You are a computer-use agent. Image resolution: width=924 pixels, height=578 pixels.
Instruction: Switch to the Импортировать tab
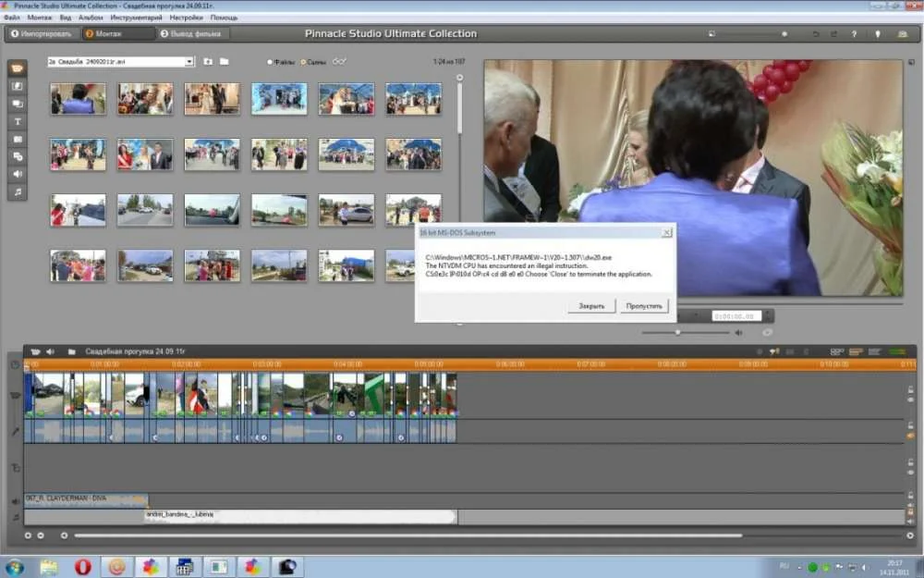41,34
